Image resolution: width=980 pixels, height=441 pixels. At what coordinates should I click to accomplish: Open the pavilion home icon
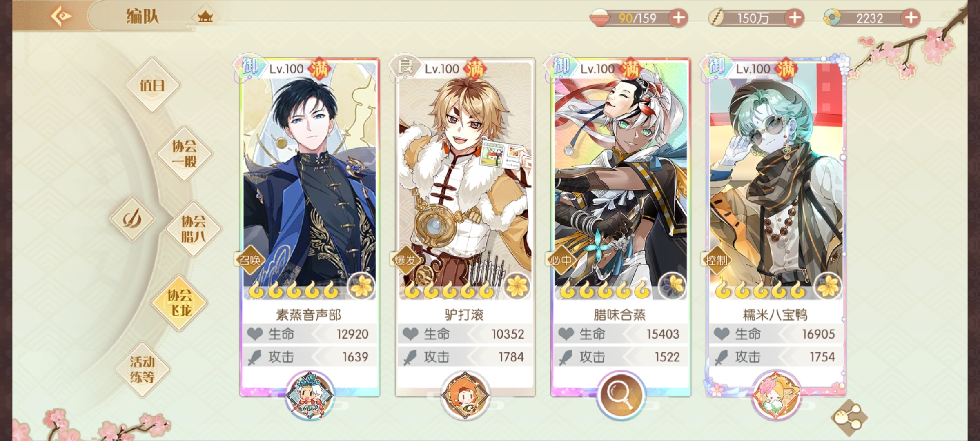point(205,17)
